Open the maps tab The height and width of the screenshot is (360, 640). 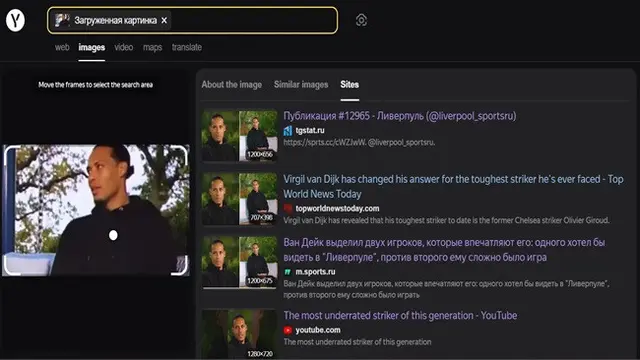[x=153, y=47]
